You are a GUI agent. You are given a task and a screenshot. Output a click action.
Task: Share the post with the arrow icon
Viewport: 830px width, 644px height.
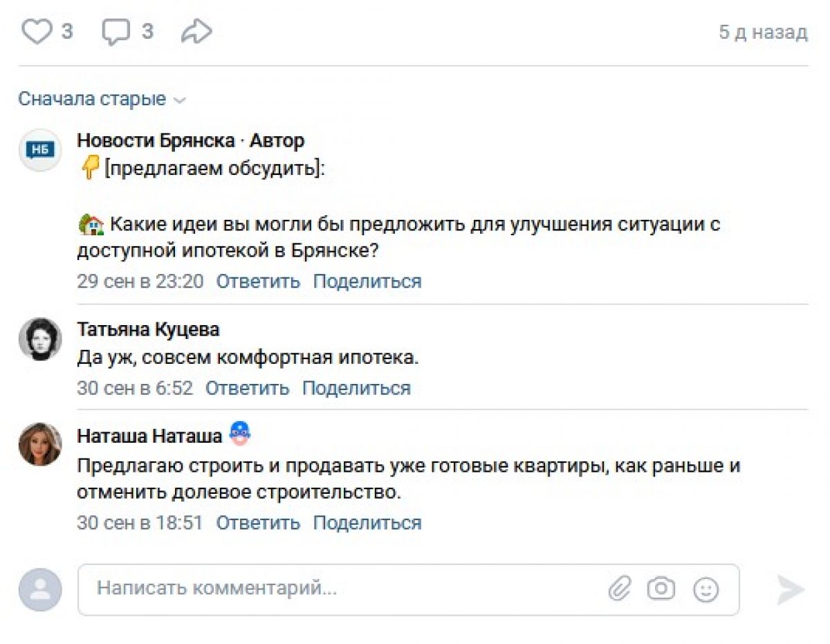tap(196, 32)
